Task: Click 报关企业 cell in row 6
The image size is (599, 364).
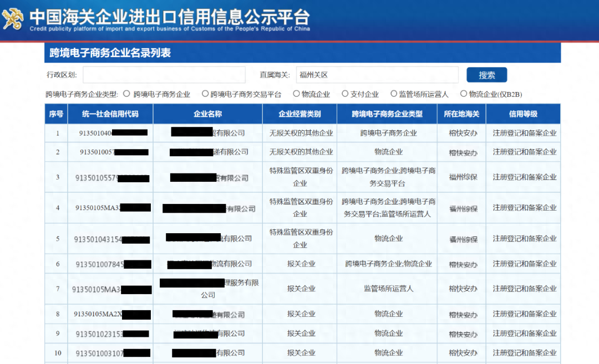Action: click(x=301, y=264)
